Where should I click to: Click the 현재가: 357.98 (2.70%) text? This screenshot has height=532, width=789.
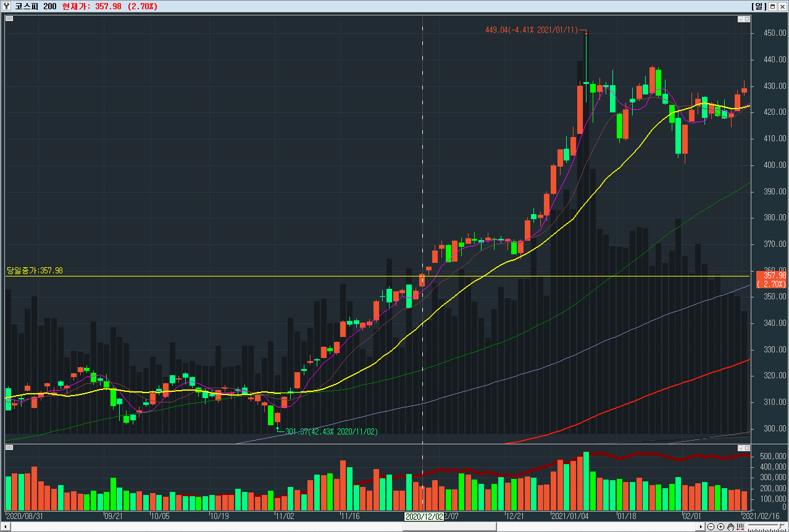point(110,6)
